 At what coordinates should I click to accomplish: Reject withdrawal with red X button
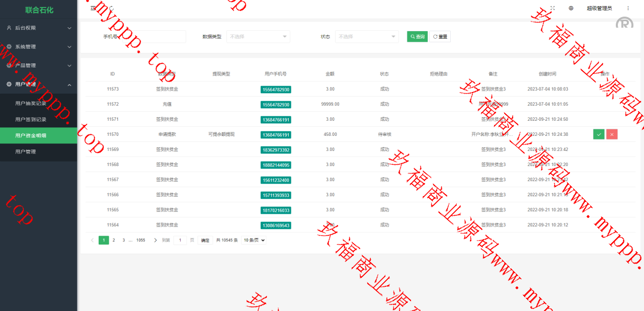[x=612, y=134]
